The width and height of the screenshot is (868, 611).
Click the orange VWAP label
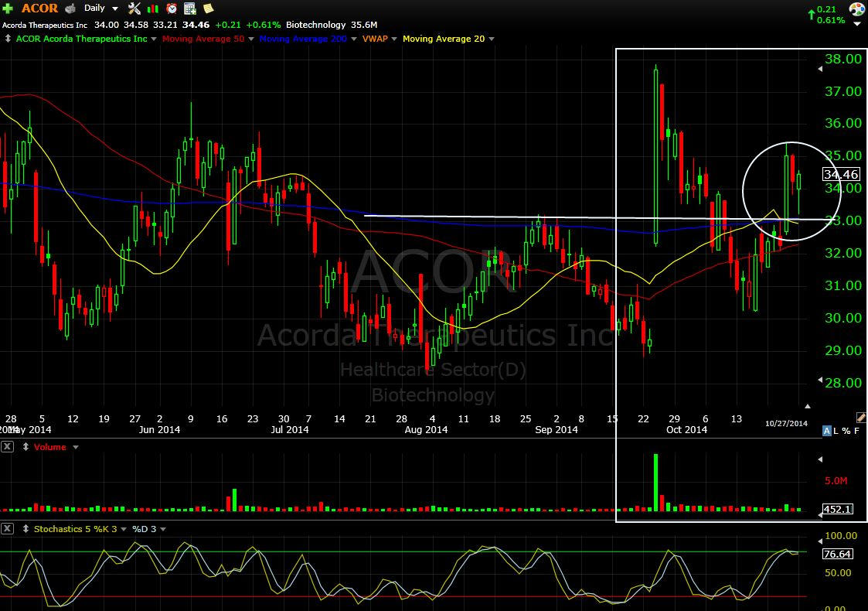point(375,39)
